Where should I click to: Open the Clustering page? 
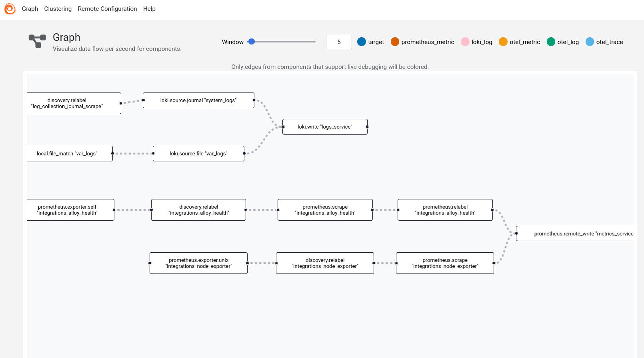click(58, 9)
